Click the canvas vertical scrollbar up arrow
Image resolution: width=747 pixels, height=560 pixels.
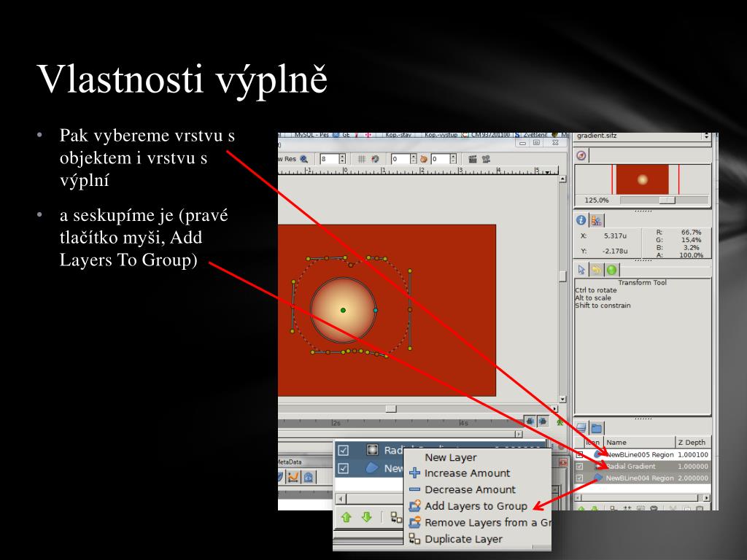pyautogui.click(x=562, y=179)
